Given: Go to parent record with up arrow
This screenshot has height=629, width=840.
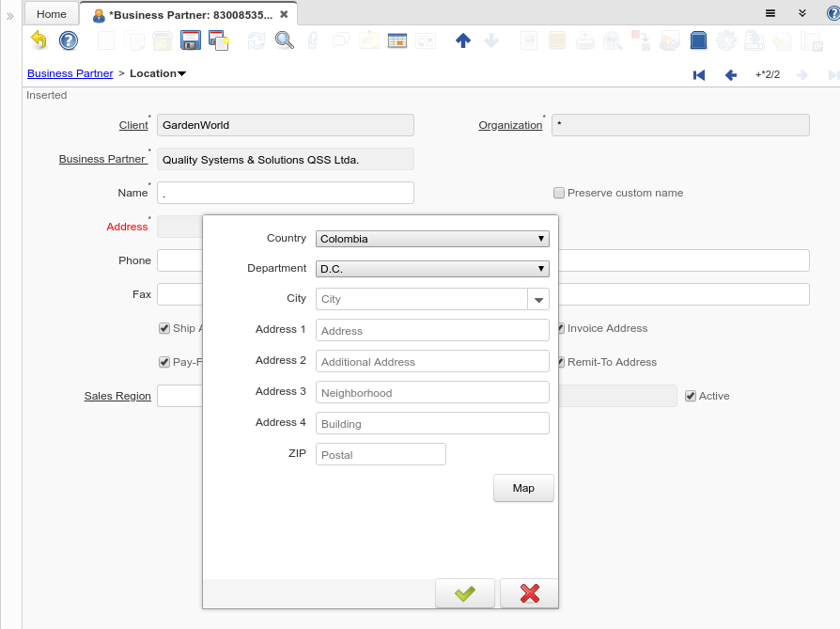Looking at the screenshot, I should tap(462, 40).
